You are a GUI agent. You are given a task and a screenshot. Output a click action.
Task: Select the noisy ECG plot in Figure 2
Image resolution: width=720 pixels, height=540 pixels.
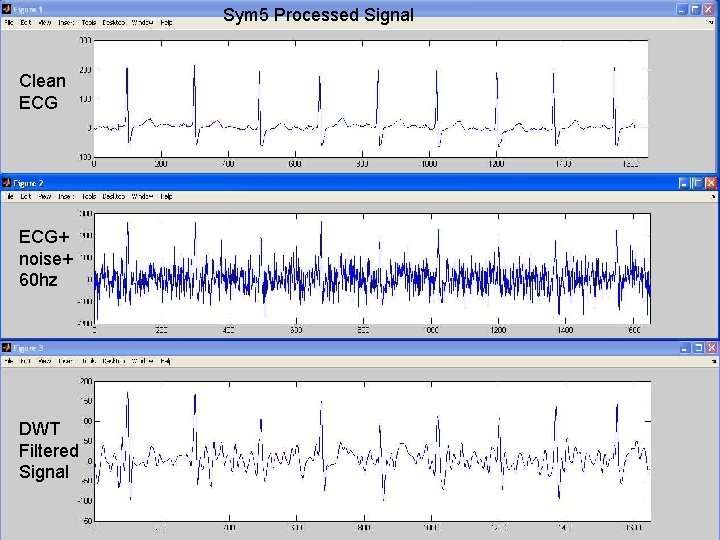372,269
